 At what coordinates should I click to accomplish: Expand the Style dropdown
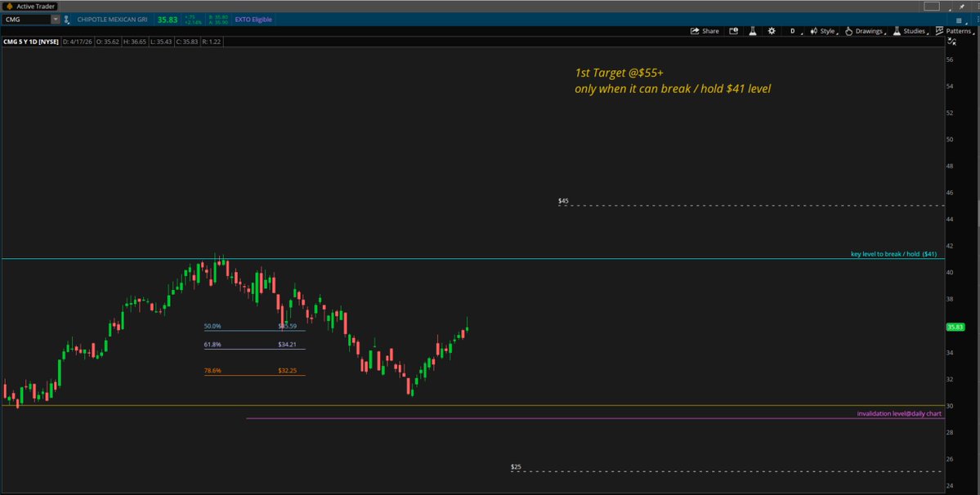pos(827,30)
